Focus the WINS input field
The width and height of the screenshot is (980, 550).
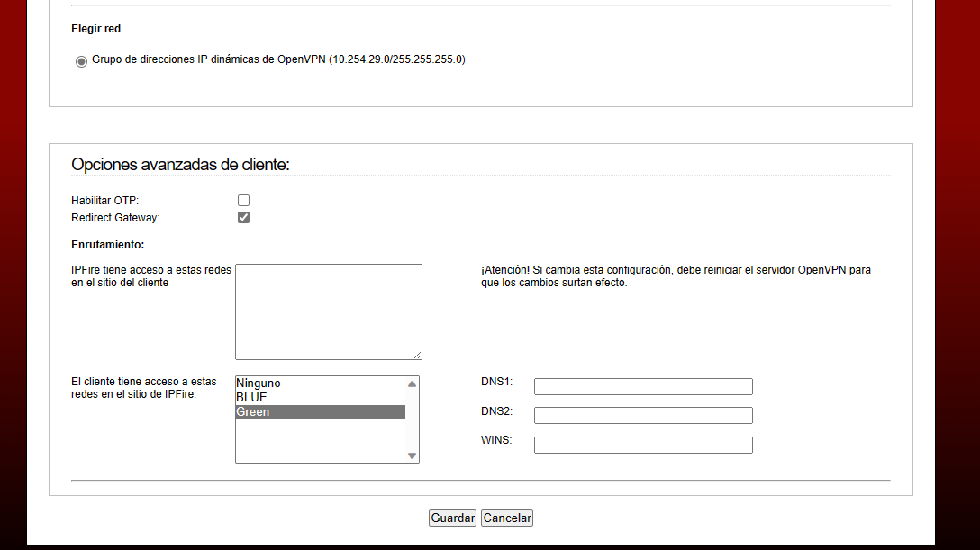[643, 445]
